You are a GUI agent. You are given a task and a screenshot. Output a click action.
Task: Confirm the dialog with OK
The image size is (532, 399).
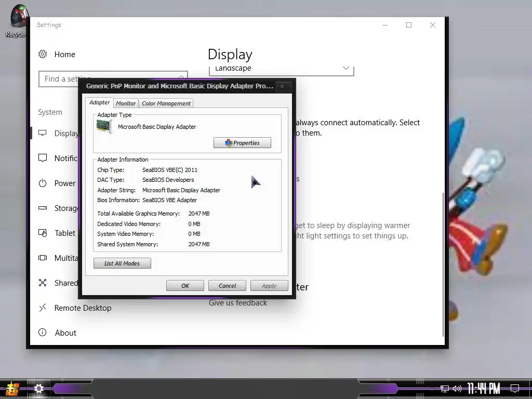point(185,286)
